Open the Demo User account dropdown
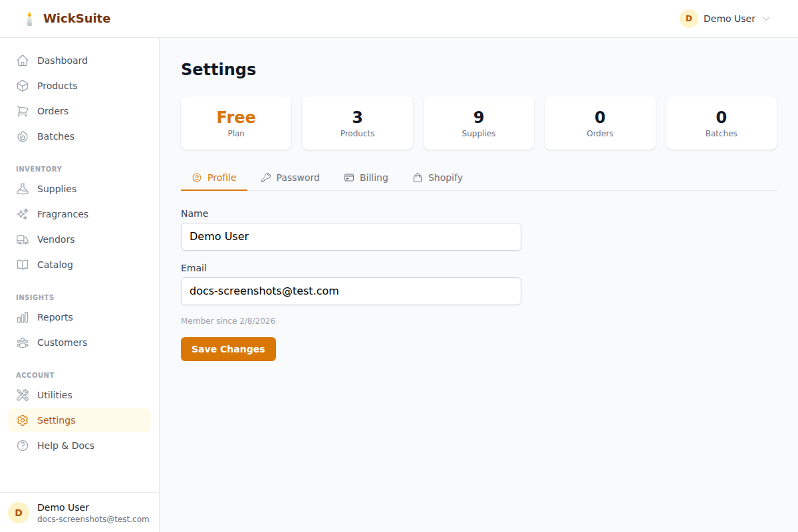Screen dimensions: 798x532 [725, 18]
